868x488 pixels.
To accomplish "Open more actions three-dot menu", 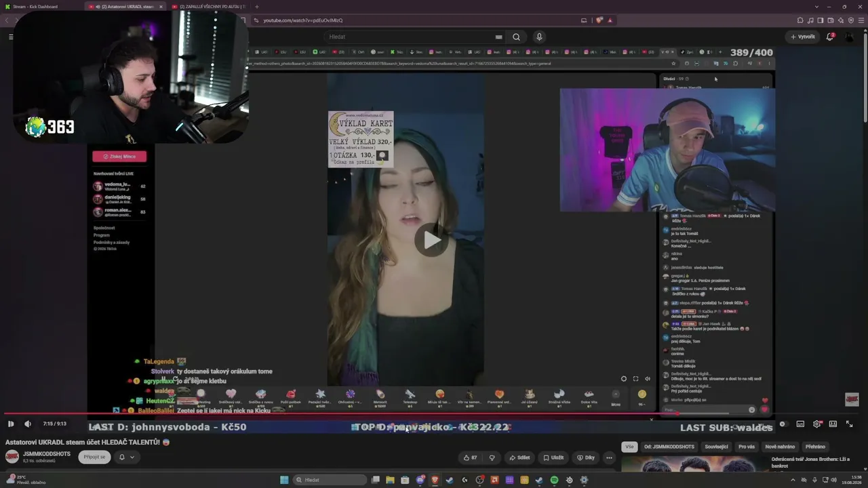I will 609,457.
